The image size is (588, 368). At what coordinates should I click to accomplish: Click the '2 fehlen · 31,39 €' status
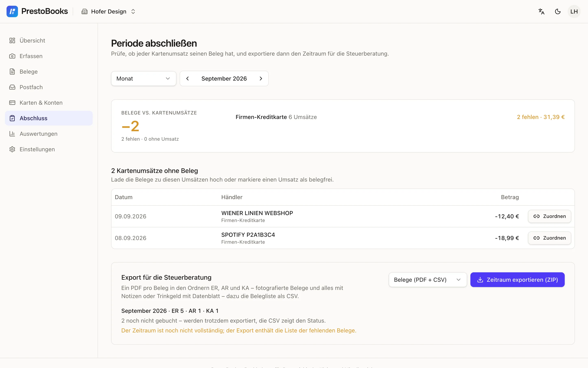(541, 117)
